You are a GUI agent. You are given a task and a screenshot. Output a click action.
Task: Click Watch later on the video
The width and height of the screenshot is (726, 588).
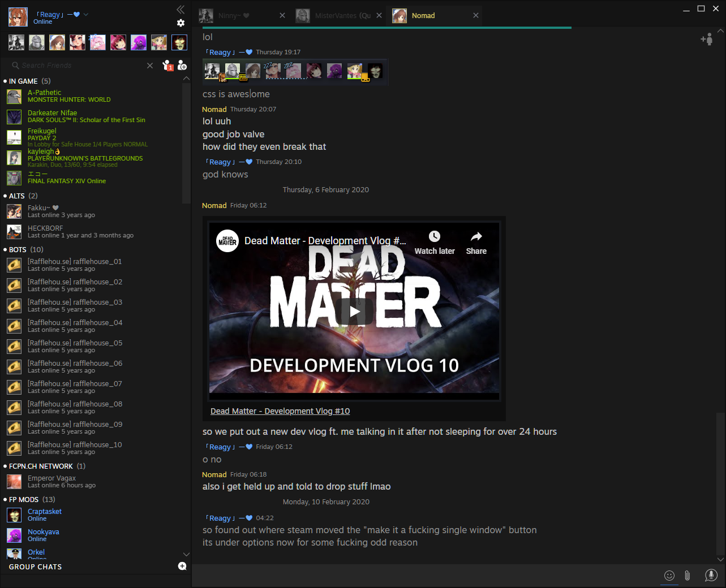point(435,243)
